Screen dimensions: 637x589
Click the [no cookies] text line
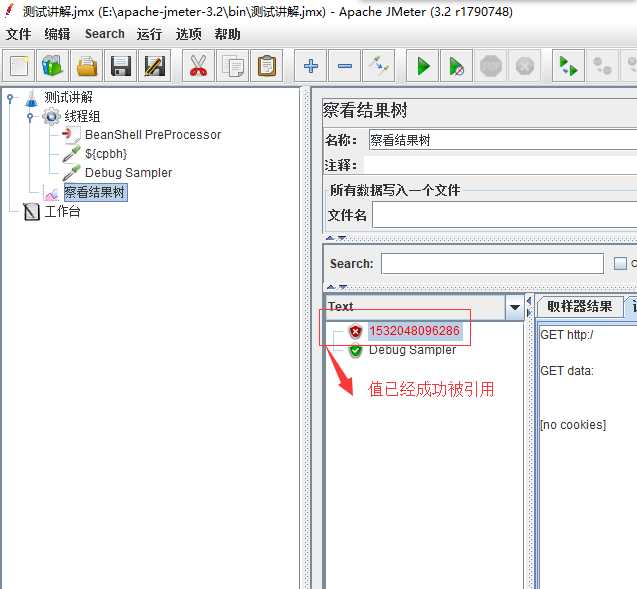tap(573, 425)
